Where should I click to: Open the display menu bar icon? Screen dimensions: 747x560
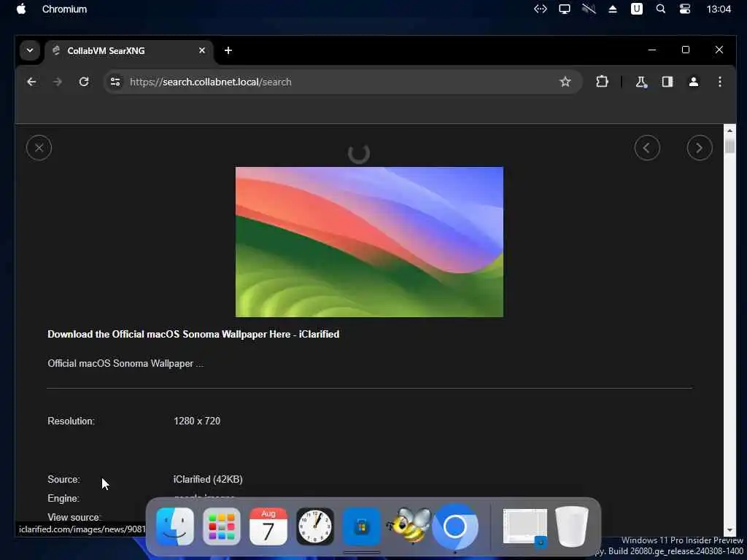[565, 9]
